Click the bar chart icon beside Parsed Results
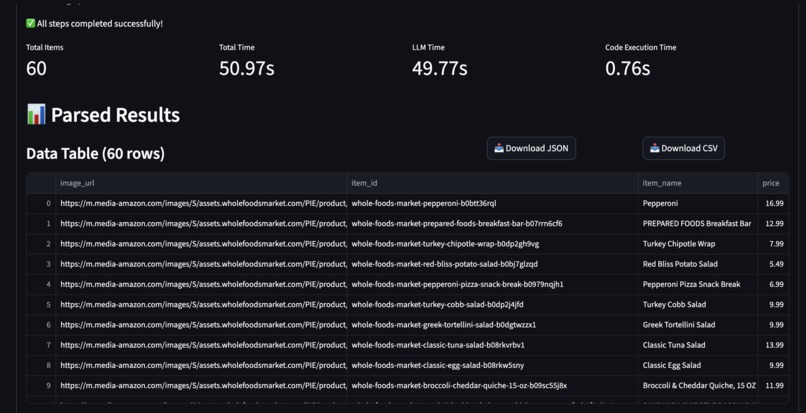806x413 pixels. click(36, 114)
